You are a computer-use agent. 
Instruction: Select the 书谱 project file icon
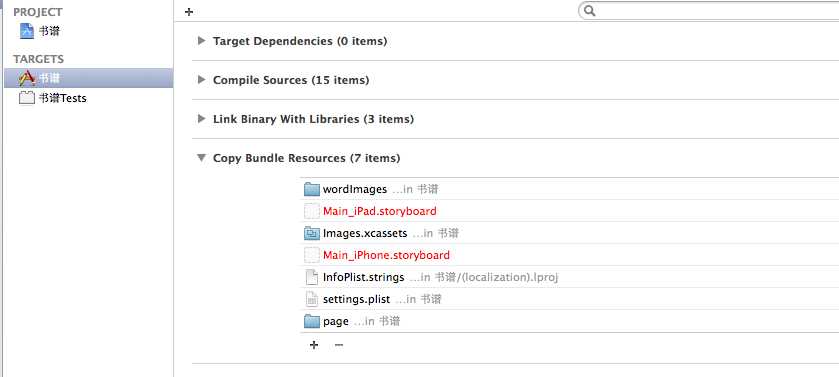(x=26, y=31)
